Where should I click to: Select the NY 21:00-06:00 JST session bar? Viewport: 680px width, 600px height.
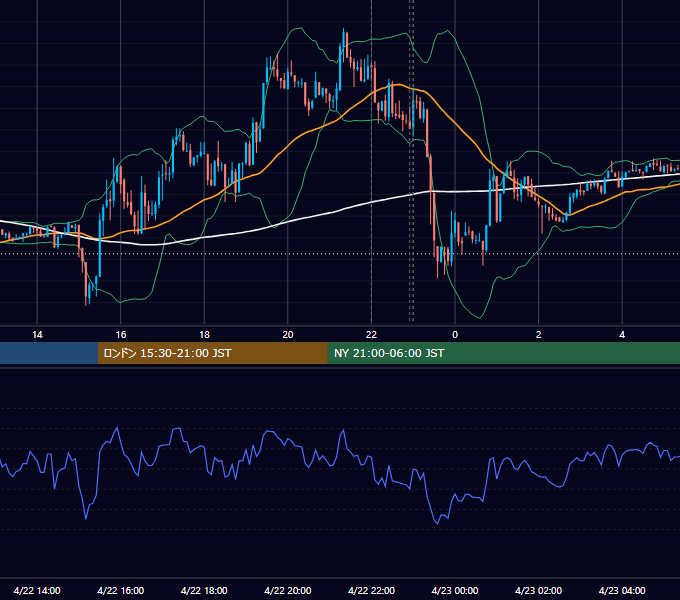tap(503, 353)
